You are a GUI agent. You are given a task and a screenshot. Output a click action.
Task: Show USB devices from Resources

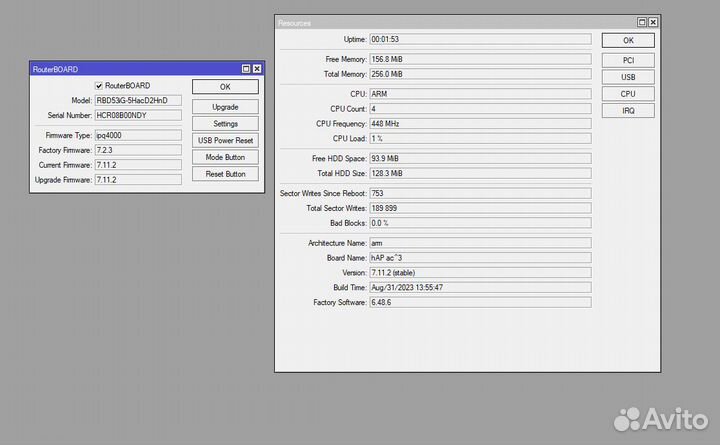628,77
